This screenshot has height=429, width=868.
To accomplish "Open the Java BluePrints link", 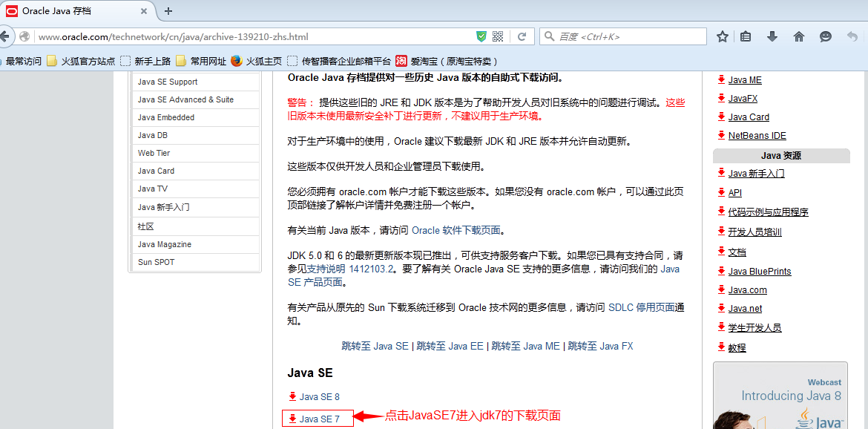I will click(x=760, y=271).
